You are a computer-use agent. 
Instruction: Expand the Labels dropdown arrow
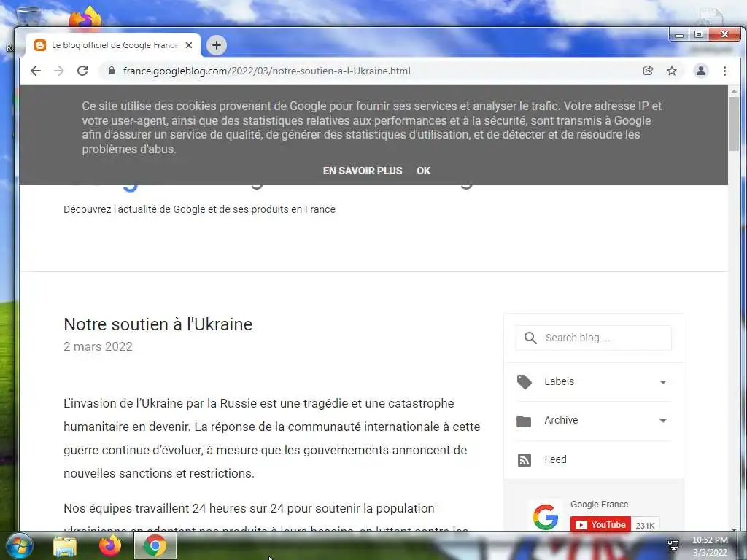(x=662, y=382)
